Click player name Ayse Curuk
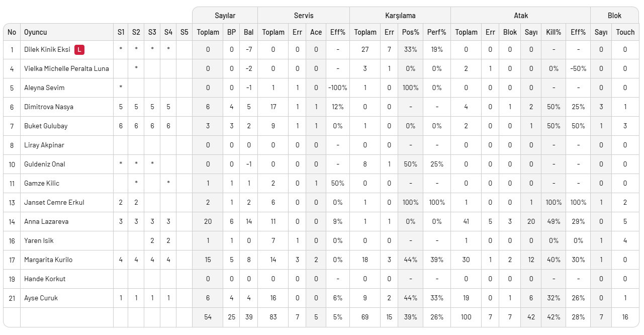Screen dimensions: 644x335 coord(41,298)
